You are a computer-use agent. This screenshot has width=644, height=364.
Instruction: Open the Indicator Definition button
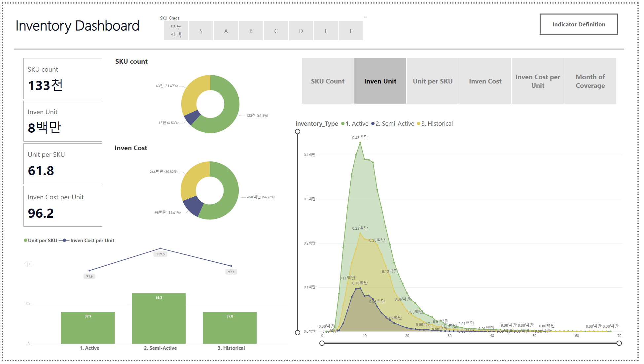579,24
